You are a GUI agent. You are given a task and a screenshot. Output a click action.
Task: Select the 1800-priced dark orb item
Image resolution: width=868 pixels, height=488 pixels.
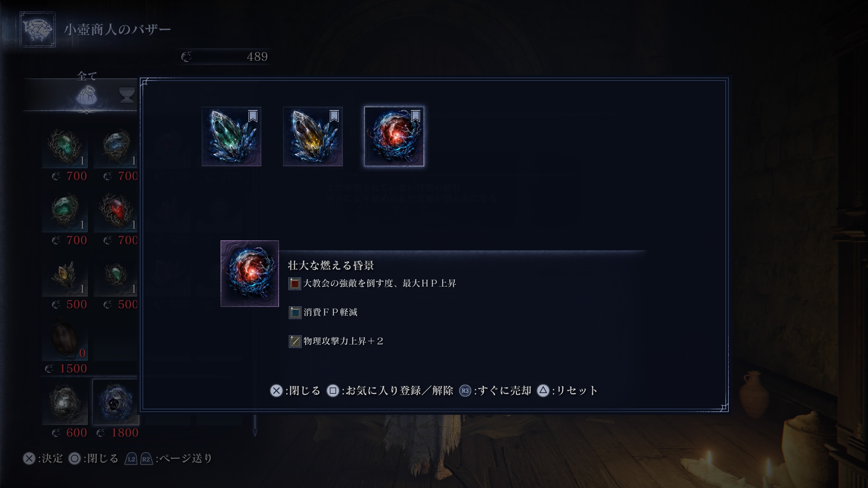pos(116,402)
